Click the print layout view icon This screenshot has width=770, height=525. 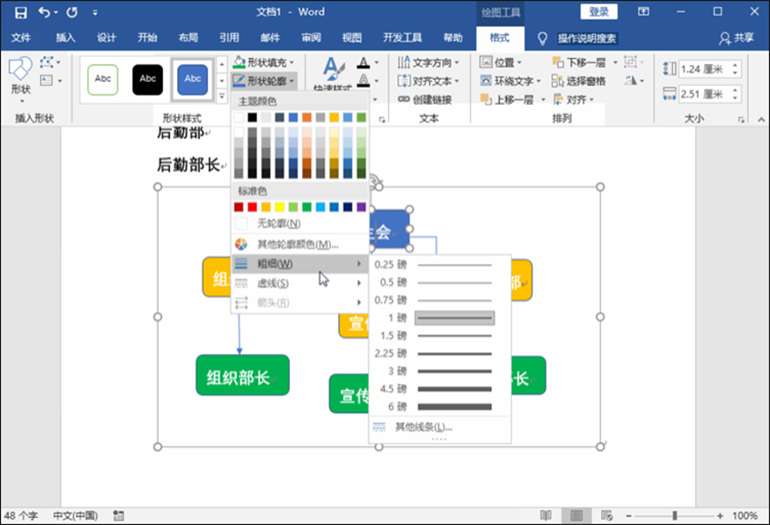pos(577,515)
